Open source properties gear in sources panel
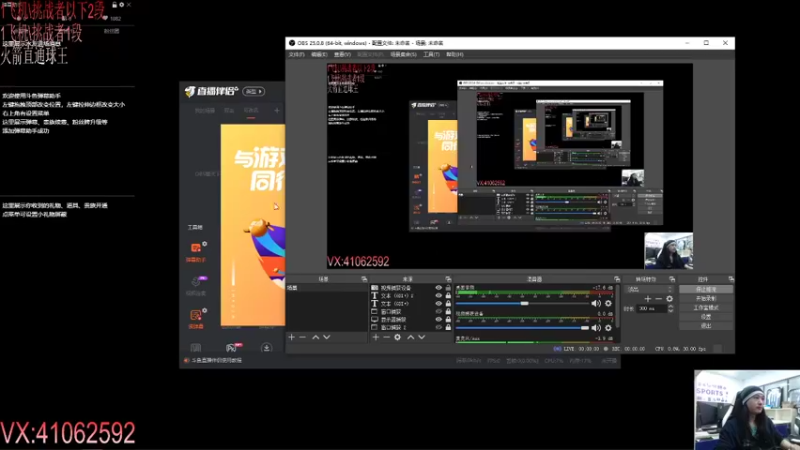800x450 pixels. tap(397, 337)
